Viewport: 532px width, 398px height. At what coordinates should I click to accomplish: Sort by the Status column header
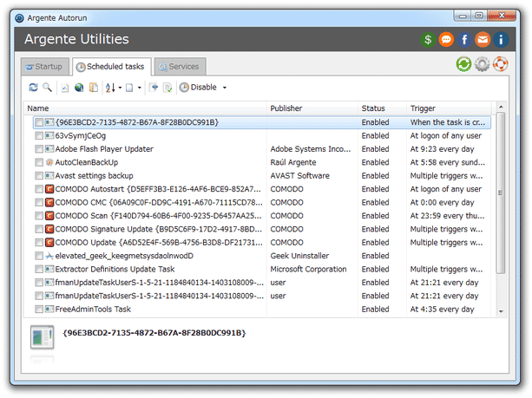[x=383, y=108]
